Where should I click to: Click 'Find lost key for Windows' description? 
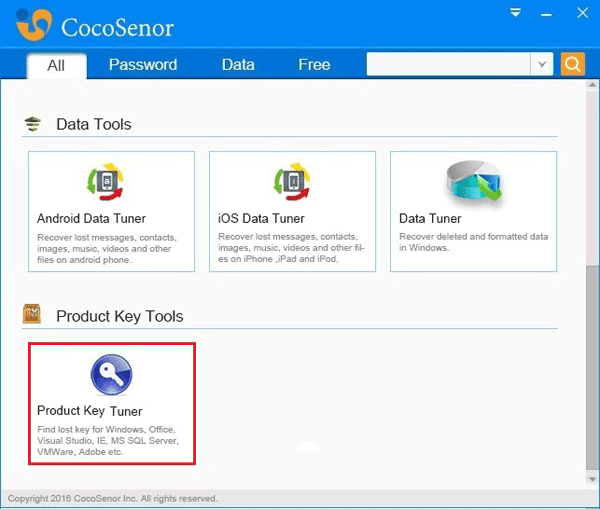tap(108, 440)
